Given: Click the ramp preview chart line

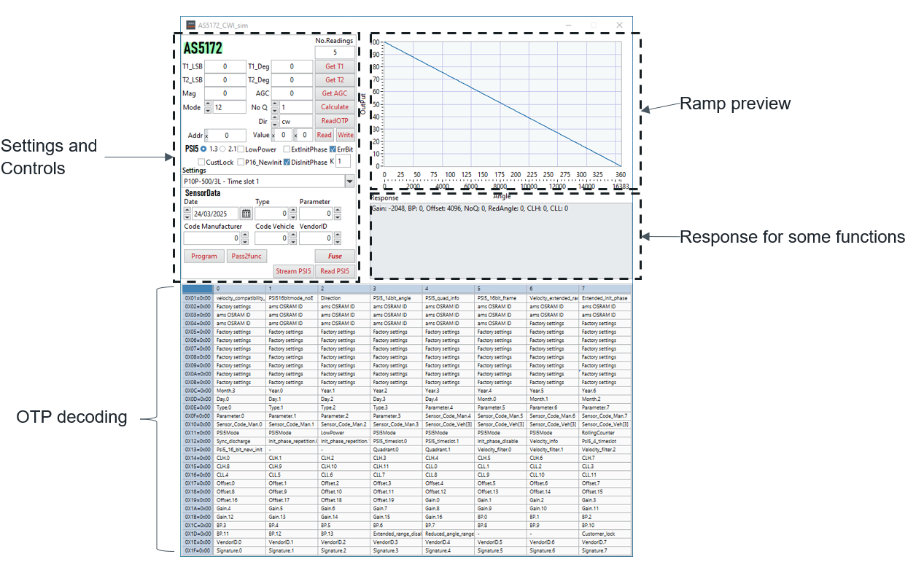Looking at the screenshot, I should coord(502,103).
